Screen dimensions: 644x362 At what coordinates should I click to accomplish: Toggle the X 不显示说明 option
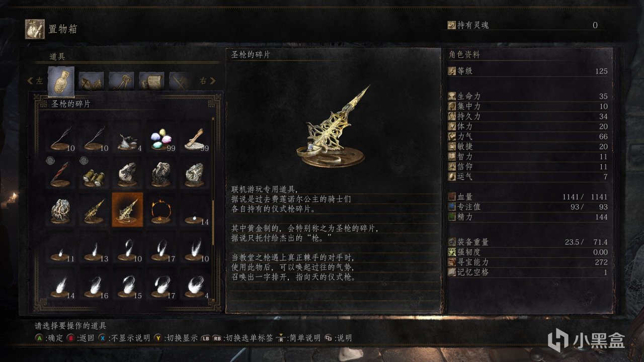pos(124,338)
